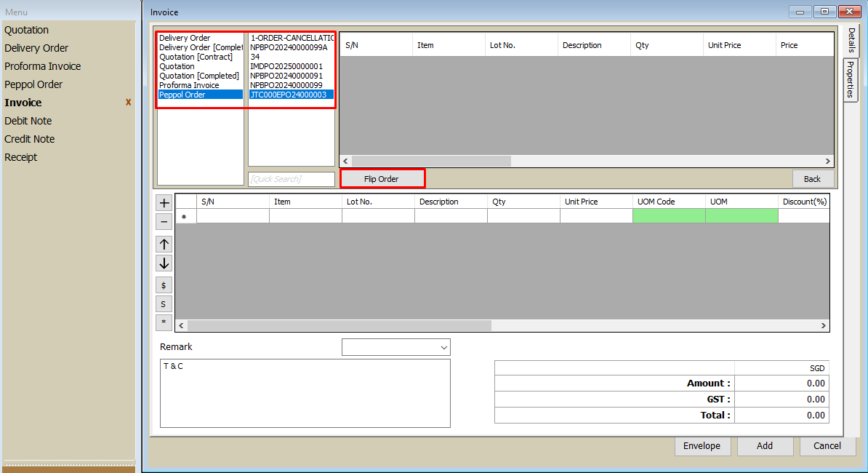Move row up with up arrow
This screenshot has height=473, width=868.
coord(164,245)
